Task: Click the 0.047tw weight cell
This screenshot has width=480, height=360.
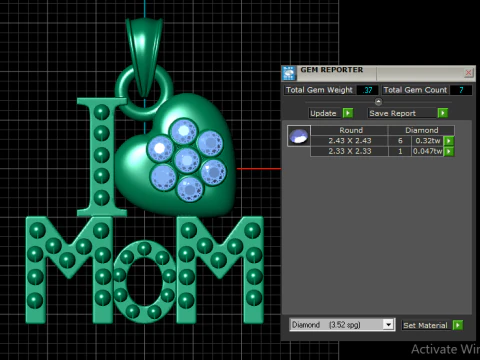Action: coord(428,151)
